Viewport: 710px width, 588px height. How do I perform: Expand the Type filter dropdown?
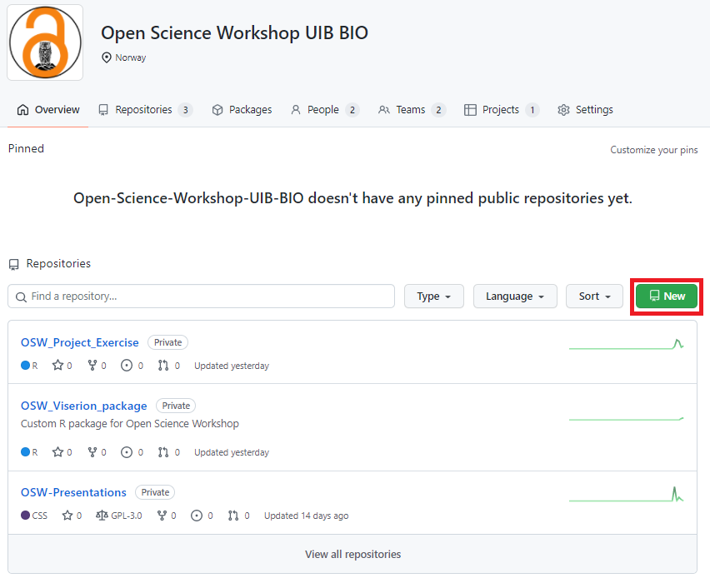coord(433,296)
